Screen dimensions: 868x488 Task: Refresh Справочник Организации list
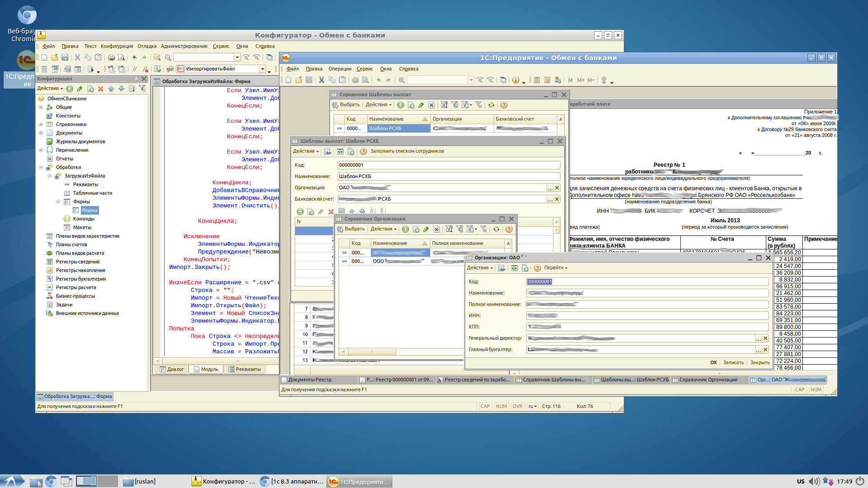tap(496, 229)
